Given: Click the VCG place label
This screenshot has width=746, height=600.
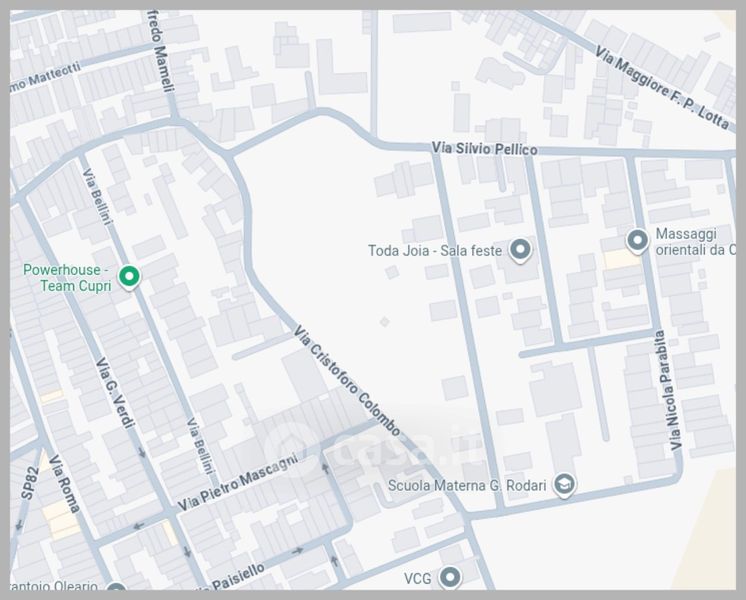Looking at the screenshot, I should point(417,578).
